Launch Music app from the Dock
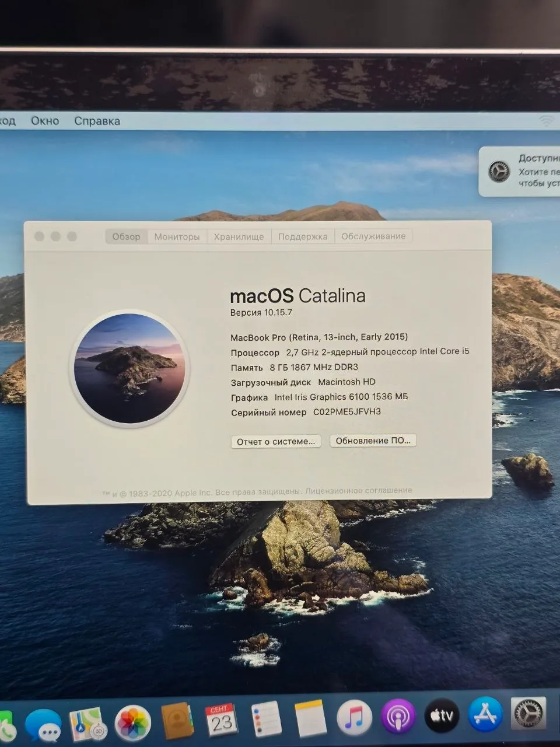560x747 pixels. point(354,717)
